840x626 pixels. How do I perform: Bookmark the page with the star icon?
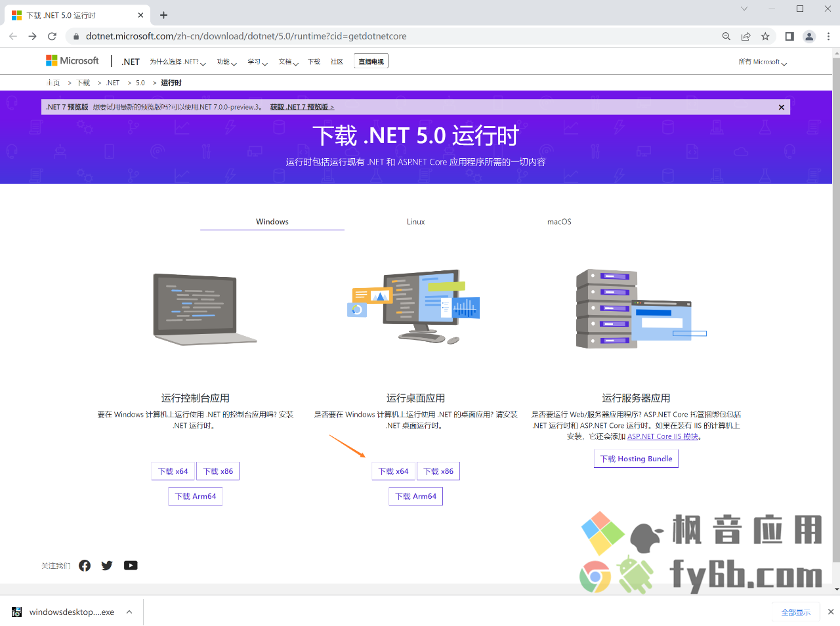tap(765, 36)
